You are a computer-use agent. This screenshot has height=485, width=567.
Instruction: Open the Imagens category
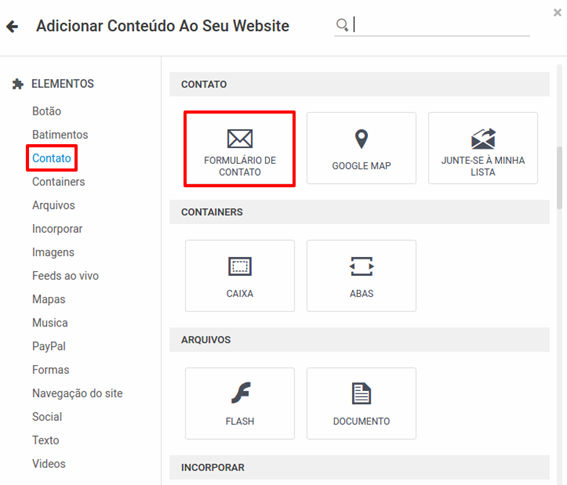[x=53, y=252]
